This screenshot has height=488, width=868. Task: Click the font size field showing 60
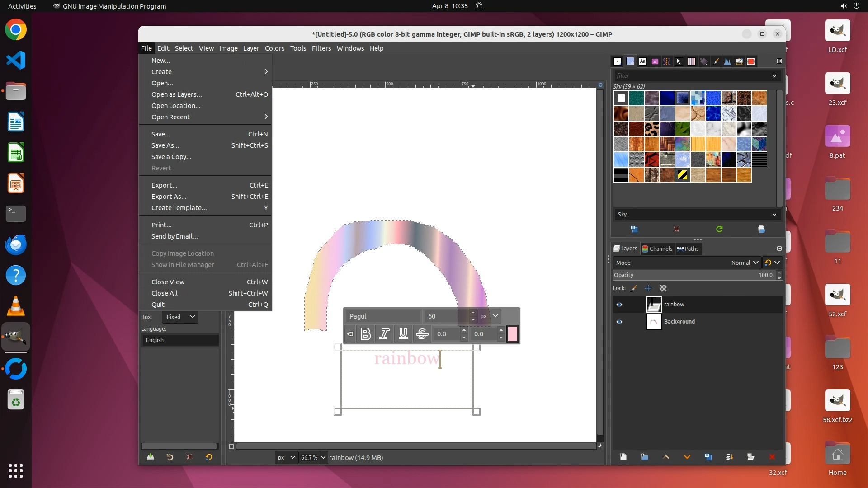tap(445, 316)
